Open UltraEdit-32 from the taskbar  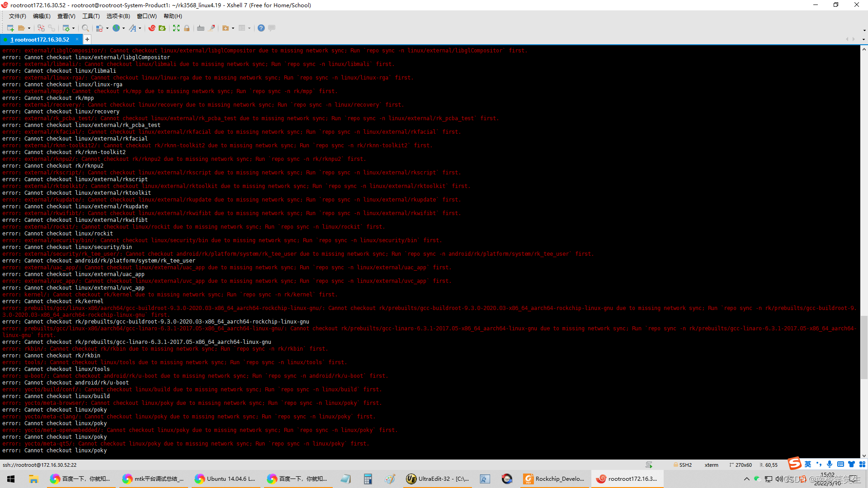tap(438, 479)
